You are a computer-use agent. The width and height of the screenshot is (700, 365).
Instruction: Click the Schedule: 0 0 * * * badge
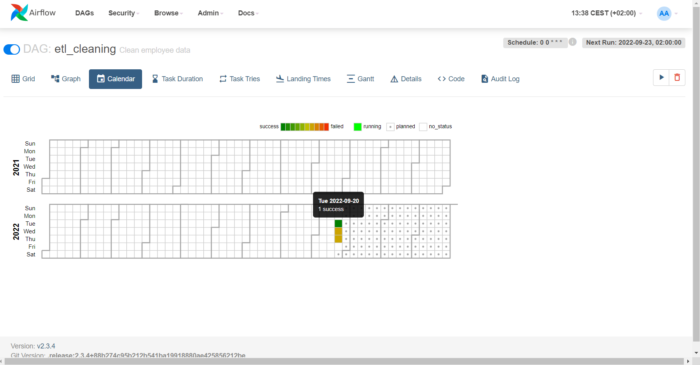(535, 42)
